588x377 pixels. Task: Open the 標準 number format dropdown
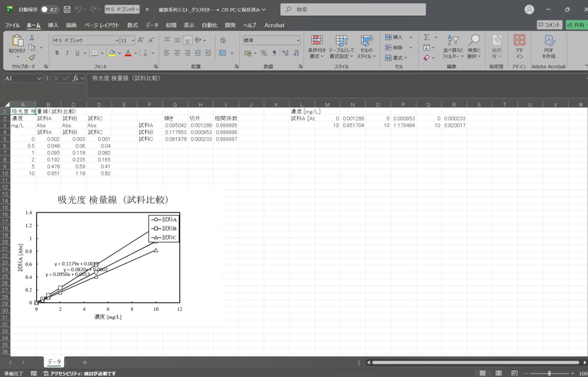coord(298,40)
